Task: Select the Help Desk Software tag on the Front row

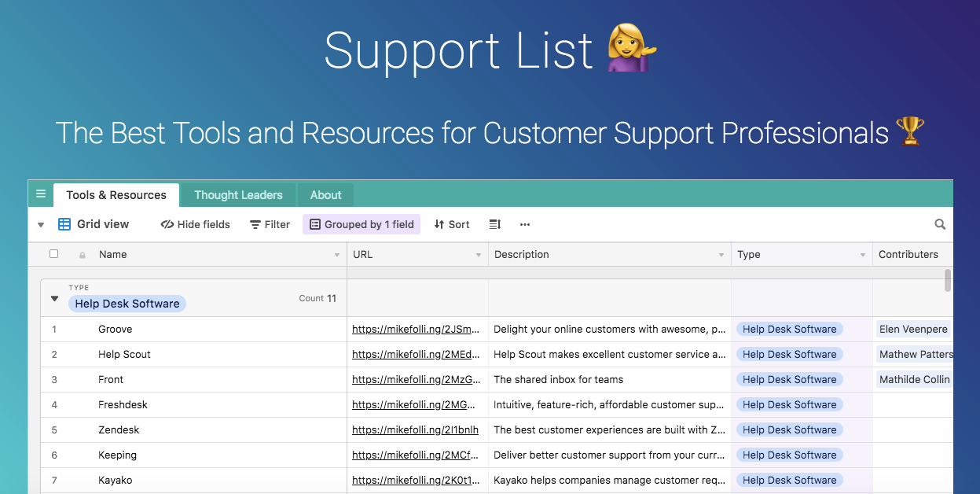Action: (789, 379)
